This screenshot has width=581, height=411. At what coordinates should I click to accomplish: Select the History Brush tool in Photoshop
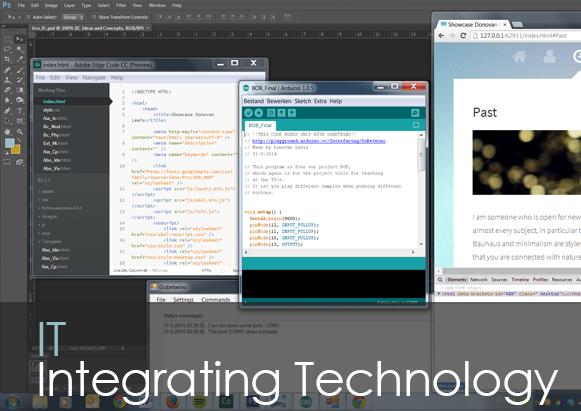[x=19, y=80]
